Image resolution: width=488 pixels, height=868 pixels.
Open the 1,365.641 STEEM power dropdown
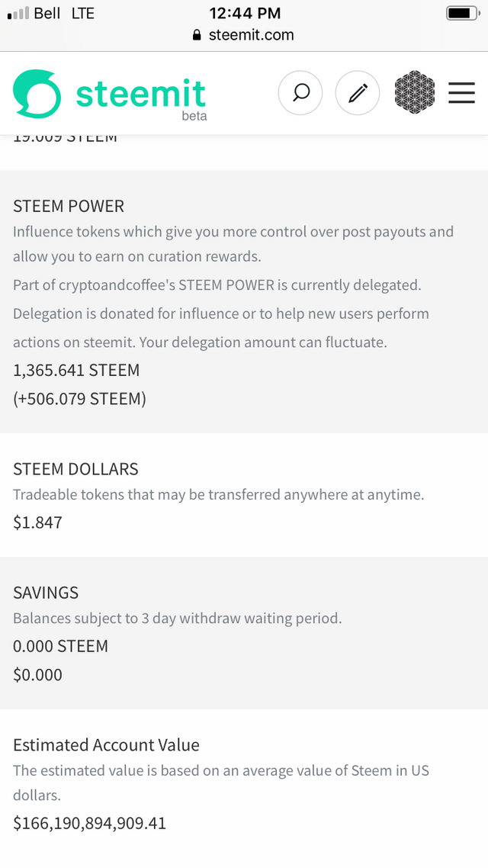[x=76, y=370]
